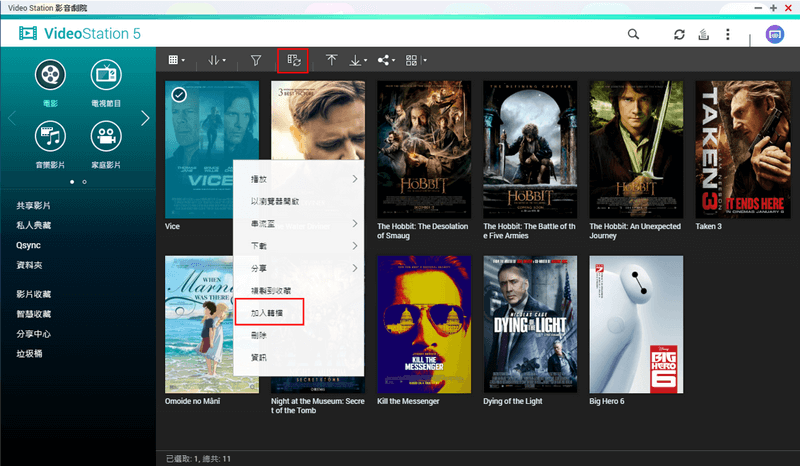
Task: Choose 刪除 (Delete) in context menu
Action: pyautogui.click(x=298, y=335)
